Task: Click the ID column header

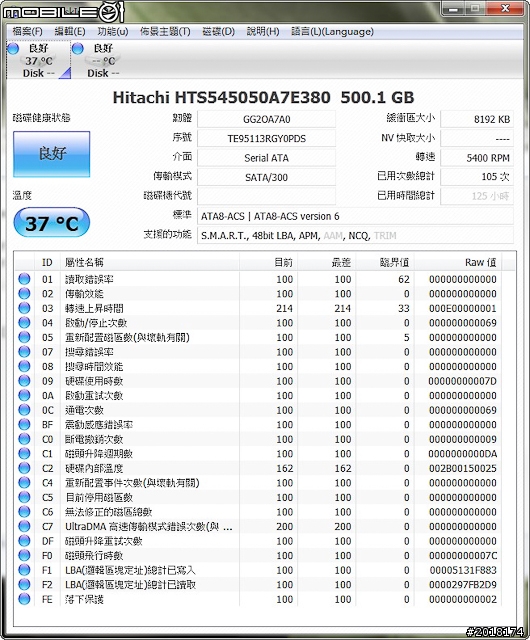Action: [47, 262]
